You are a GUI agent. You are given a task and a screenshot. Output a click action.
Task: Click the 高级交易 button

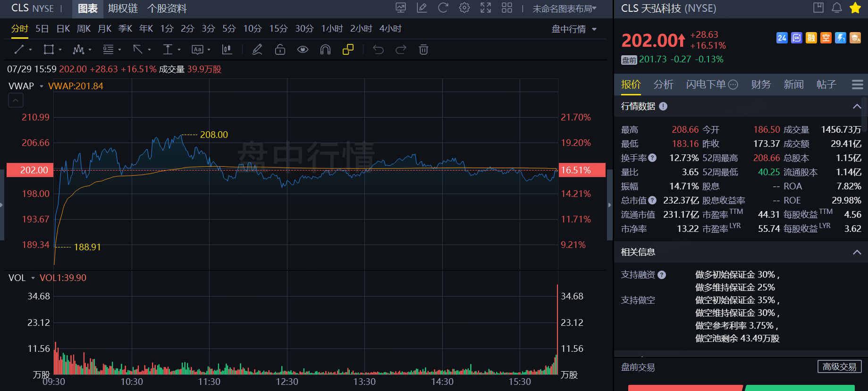839,366
